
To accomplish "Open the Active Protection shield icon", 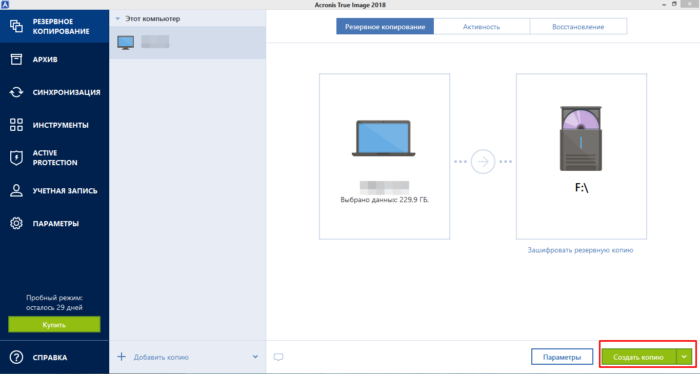I will [17, 158].
